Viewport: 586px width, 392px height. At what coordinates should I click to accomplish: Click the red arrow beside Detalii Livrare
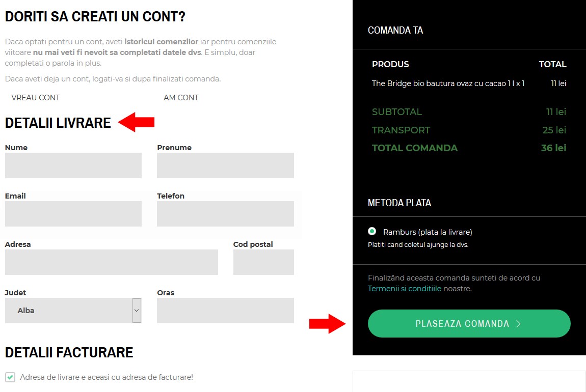click(137, 122)
